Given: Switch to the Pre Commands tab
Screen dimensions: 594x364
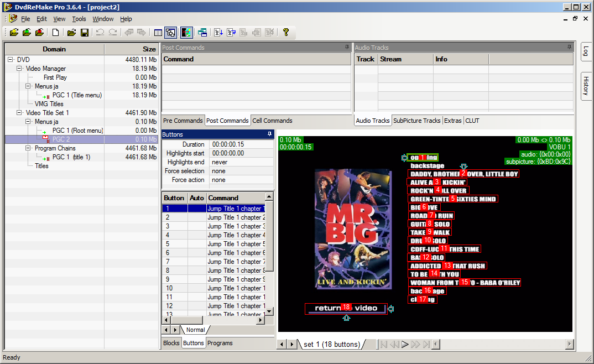Looking at the screenshot, I should click(x=183, y=121).
